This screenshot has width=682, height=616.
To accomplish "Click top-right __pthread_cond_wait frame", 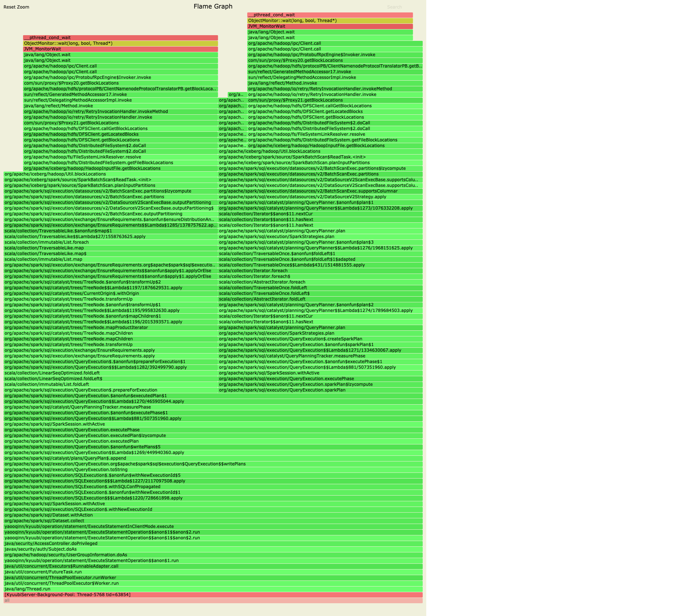I will pos(330,15).
